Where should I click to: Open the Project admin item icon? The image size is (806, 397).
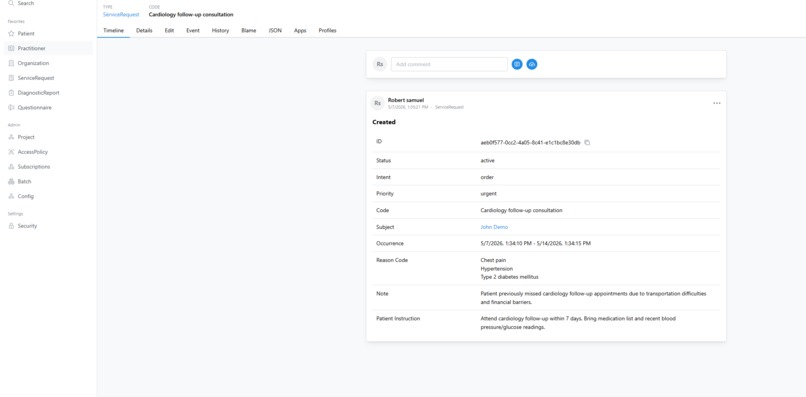point(11,137)
